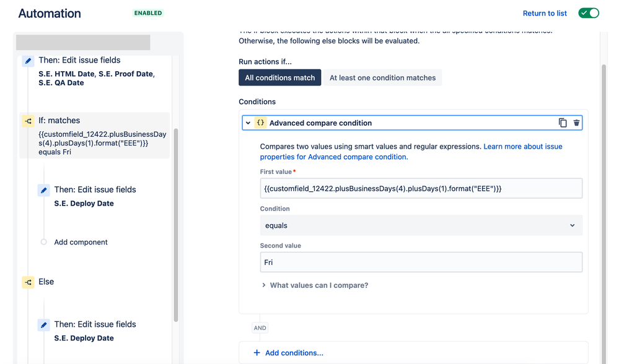
Task: Click pencil icon beside S.E. HTML Date action
Action: (28, 61)
